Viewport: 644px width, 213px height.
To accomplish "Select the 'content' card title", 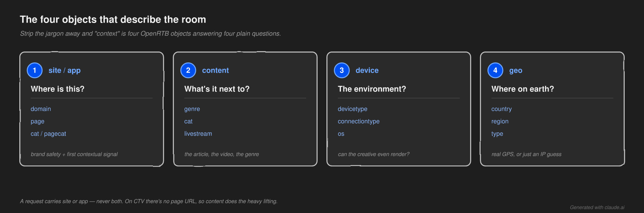I will [215, 70].
